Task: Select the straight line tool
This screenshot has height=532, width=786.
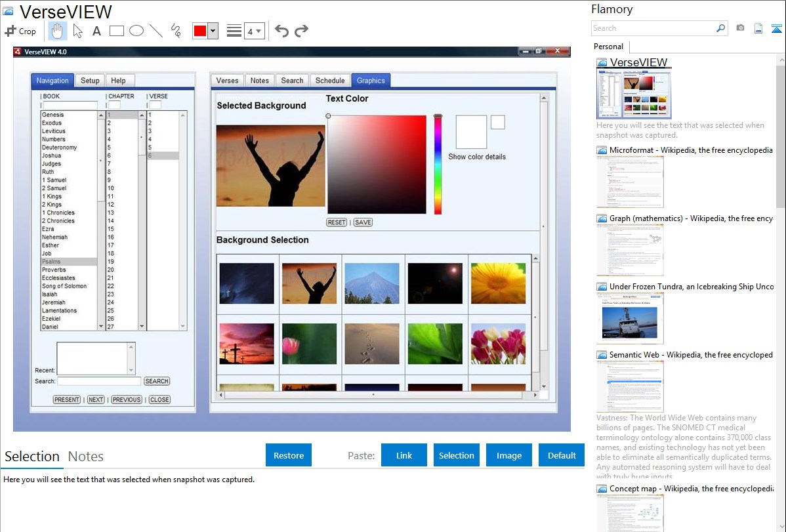Action: (x=156, y=31)
